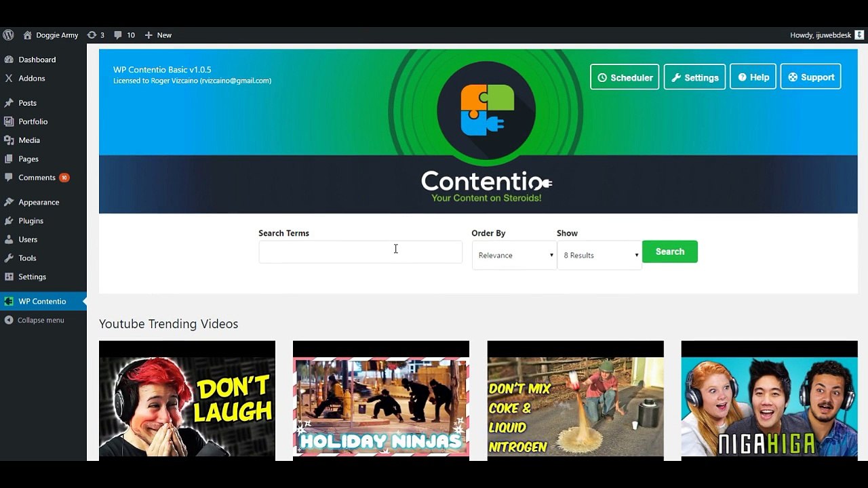868x488 pixels.
Task: Open the Scheduler button
Action: click(625, 77)
